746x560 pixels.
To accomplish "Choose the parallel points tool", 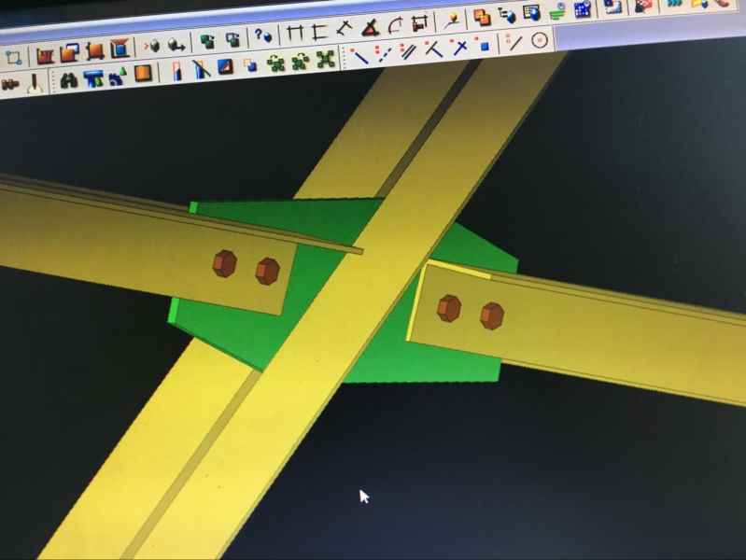I will pyautogui.click(x=408, y=50).
